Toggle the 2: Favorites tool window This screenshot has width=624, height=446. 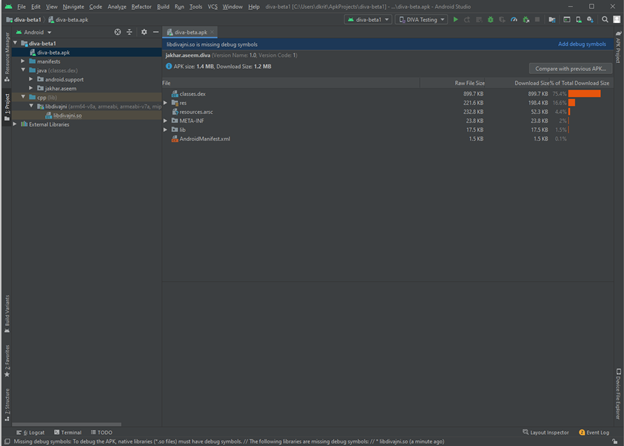pos(7,361)
